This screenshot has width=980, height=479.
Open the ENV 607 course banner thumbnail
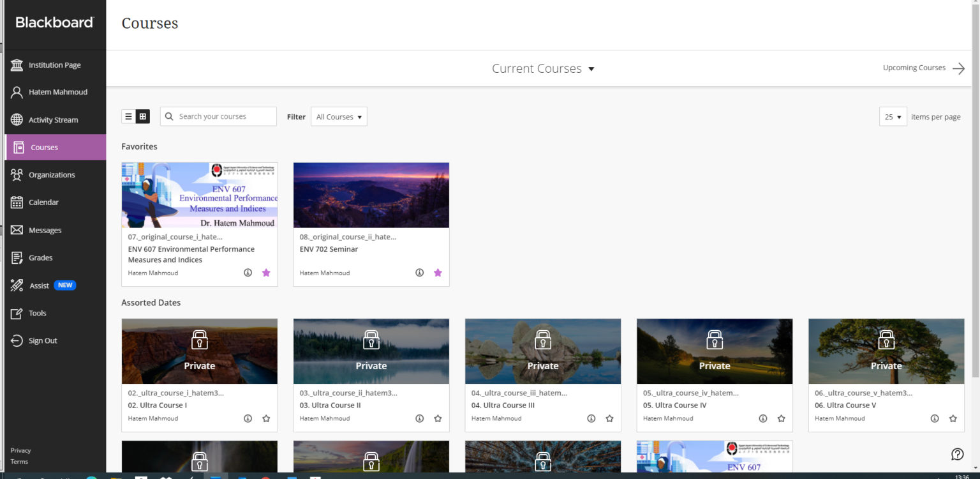coord(200,195)
